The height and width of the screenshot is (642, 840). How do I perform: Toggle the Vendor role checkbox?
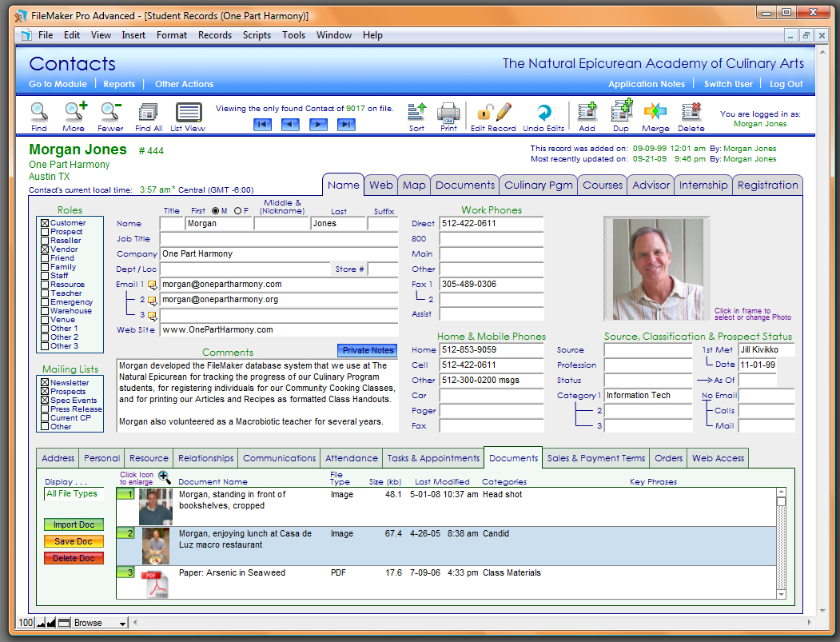click(45, 249)
